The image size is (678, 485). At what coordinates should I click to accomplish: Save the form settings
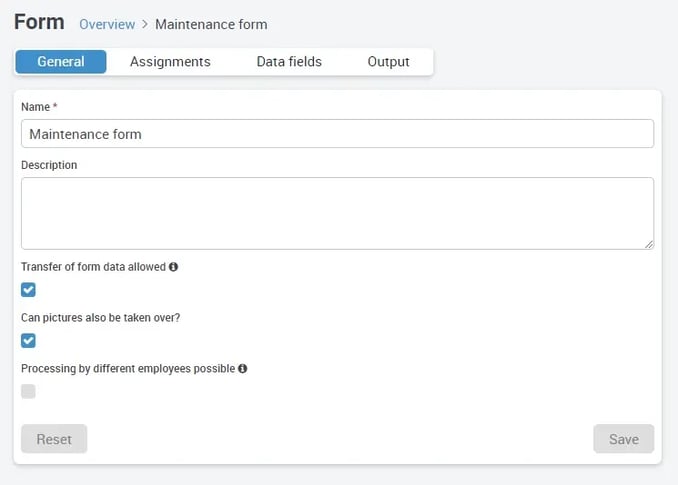(624, 439)
